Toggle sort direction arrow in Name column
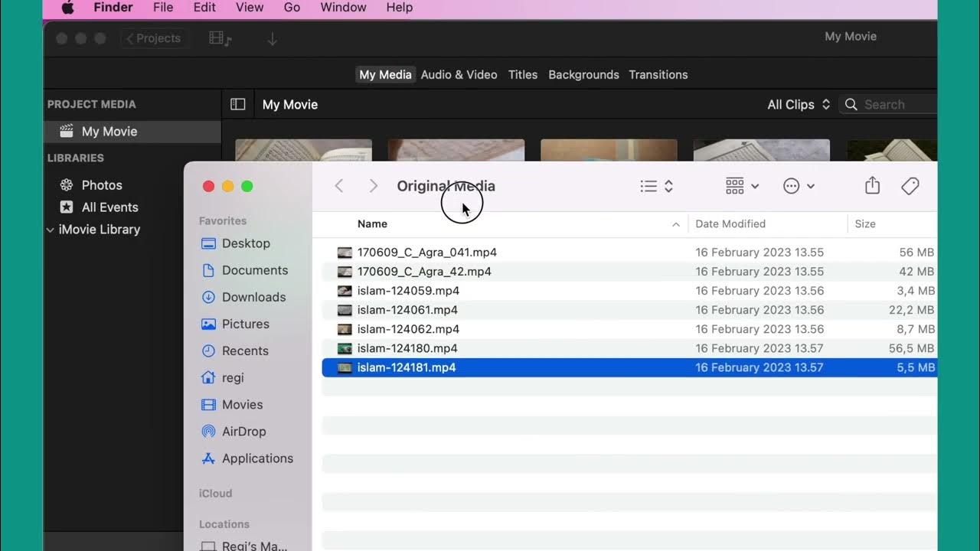 (675, 224)
